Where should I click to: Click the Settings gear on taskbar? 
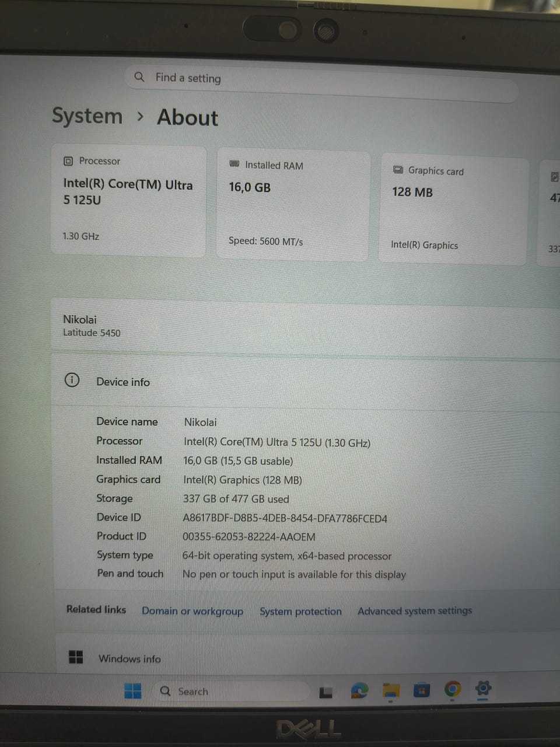[x=483, y=689]
